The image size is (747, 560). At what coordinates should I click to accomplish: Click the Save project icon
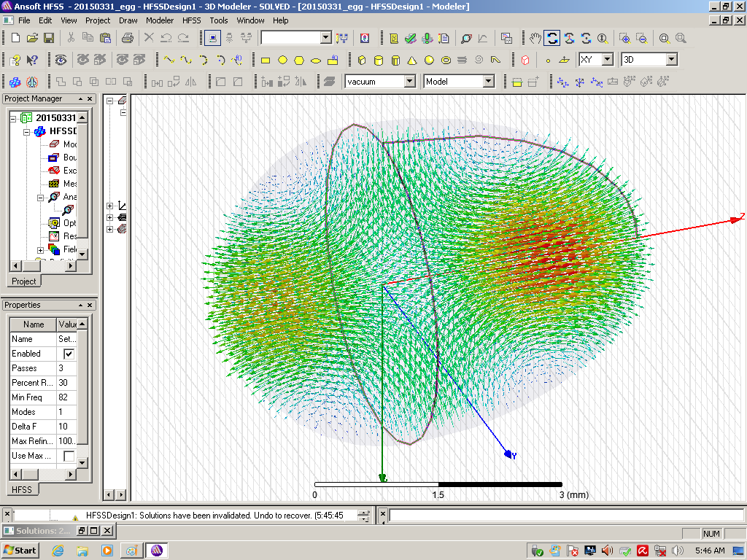(x=49, y=38)
